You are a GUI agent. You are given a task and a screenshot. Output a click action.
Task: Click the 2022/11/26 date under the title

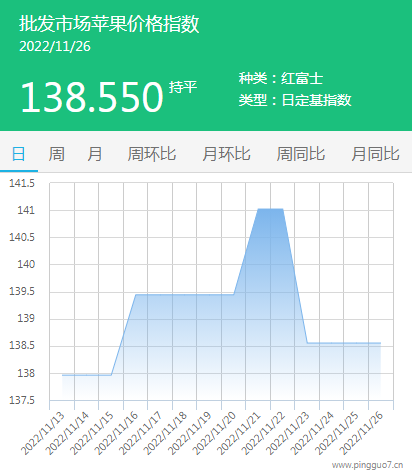click(x=55, y=46)
